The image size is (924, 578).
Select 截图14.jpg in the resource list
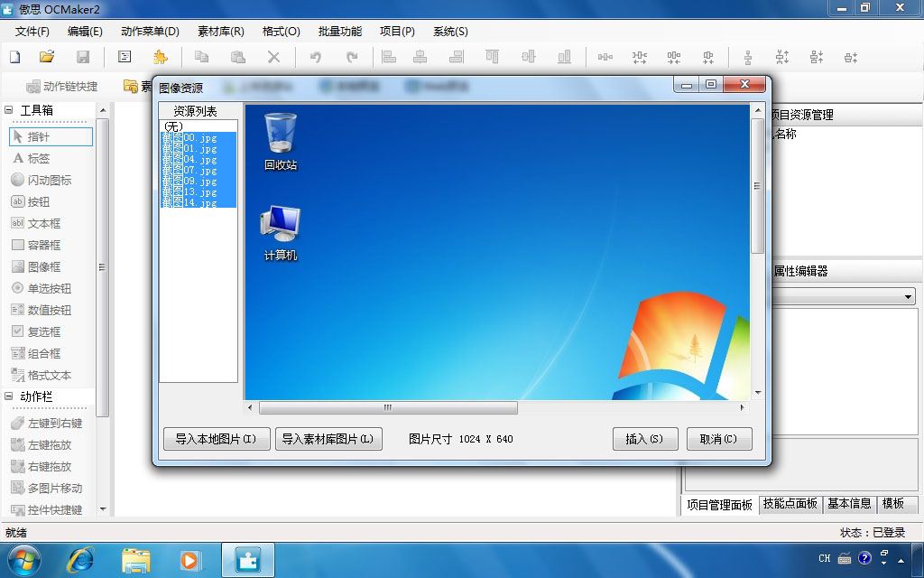199,203
